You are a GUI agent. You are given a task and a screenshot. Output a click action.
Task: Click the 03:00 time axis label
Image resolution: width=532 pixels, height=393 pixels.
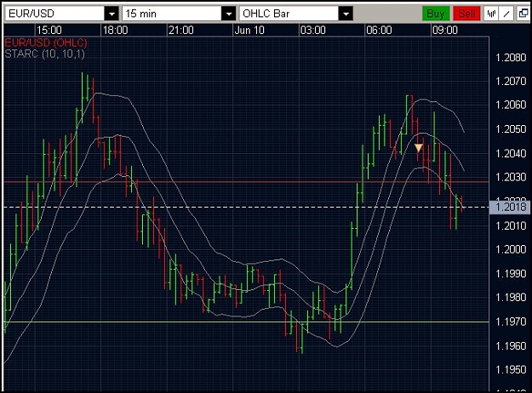point(313,30)
